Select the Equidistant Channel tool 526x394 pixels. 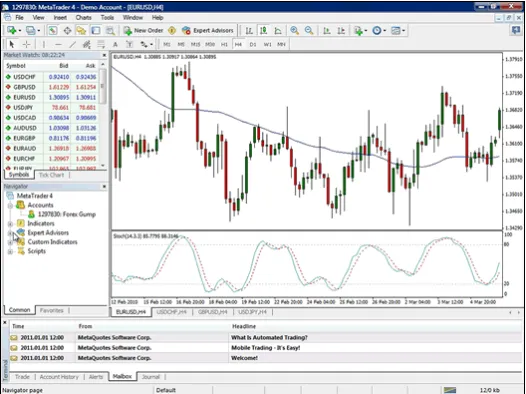[87, 44]
